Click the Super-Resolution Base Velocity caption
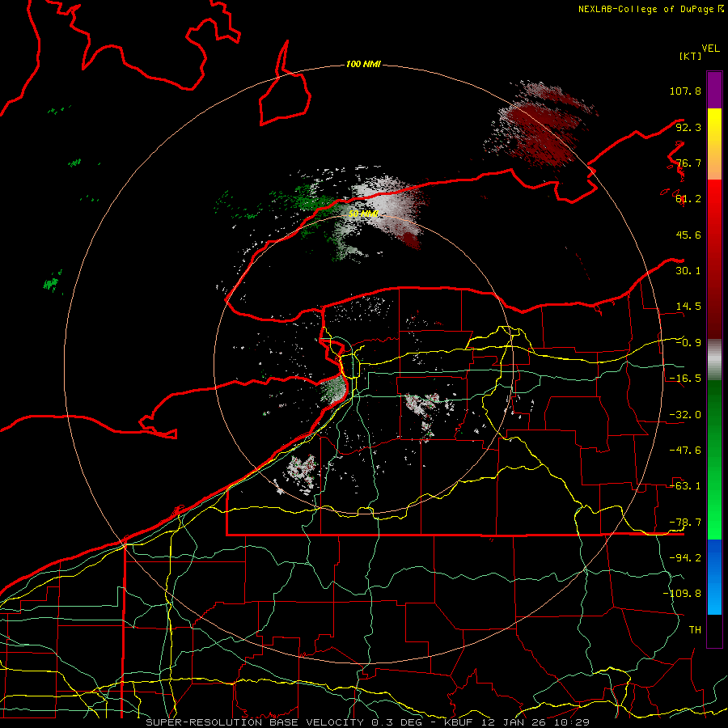728x728 pixels. 368,722
